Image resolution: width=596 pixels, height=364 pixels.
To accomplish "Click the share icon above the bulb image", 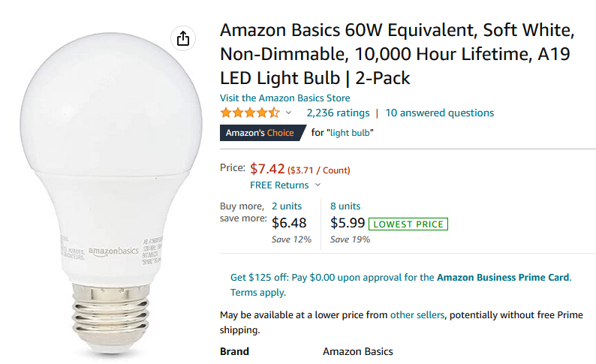I will [184, 39].
